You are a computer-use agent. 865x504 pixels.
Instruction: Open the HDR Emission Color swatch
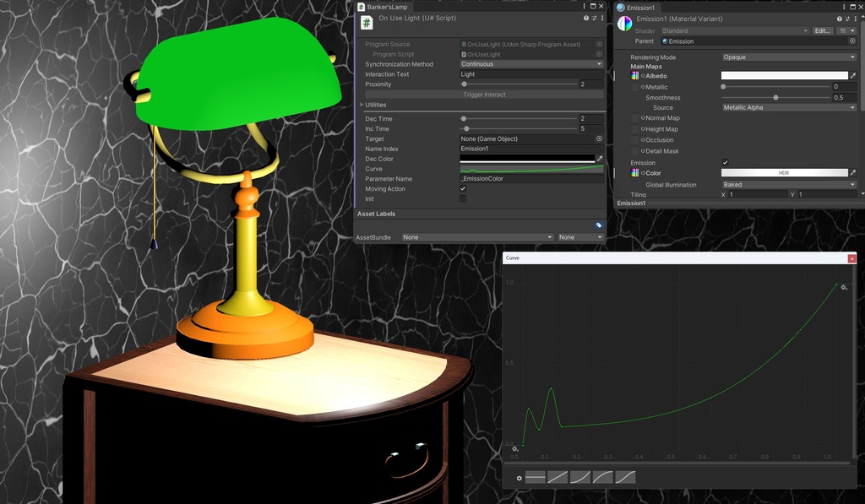click(785, 172)
